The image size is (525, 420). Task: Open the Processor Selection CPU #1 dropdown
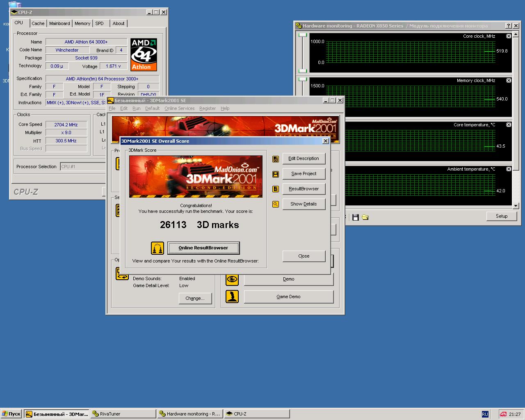pos(82,167)
